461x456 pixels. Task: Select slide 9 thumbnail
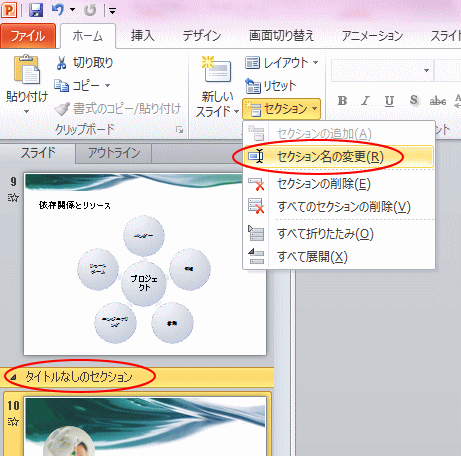[x=145, y=264]
